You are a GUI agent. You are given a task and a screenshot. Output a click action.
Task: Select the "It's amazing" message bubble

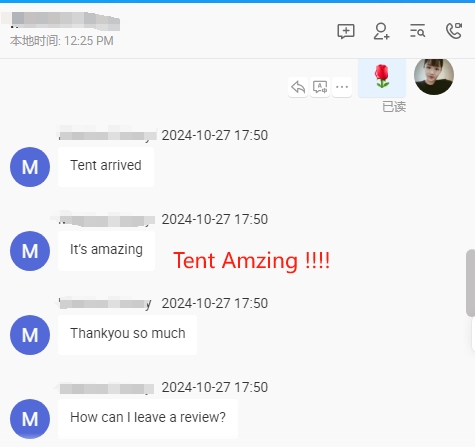[x=106, y=251]
